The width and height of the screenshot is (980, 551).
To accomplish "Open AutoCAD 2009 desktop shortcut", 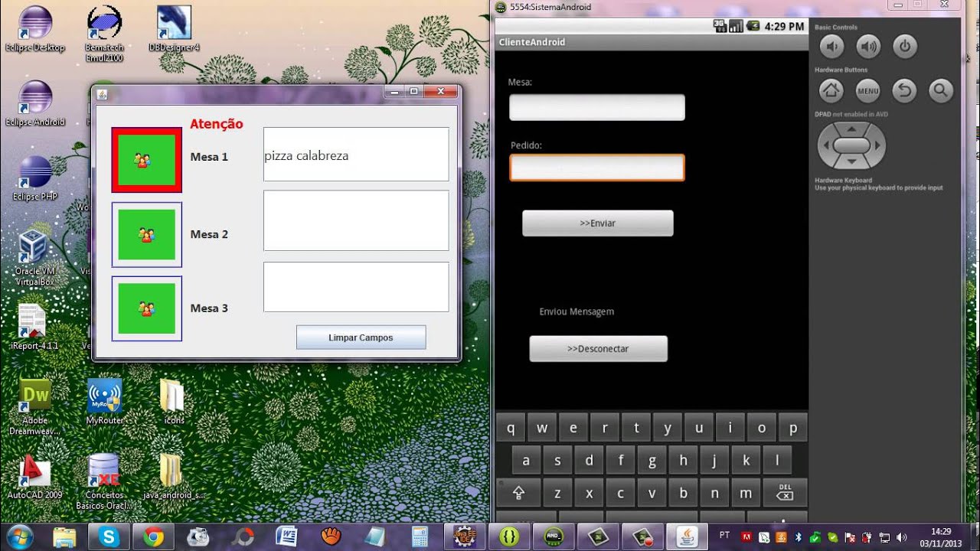I will (35, 478).
